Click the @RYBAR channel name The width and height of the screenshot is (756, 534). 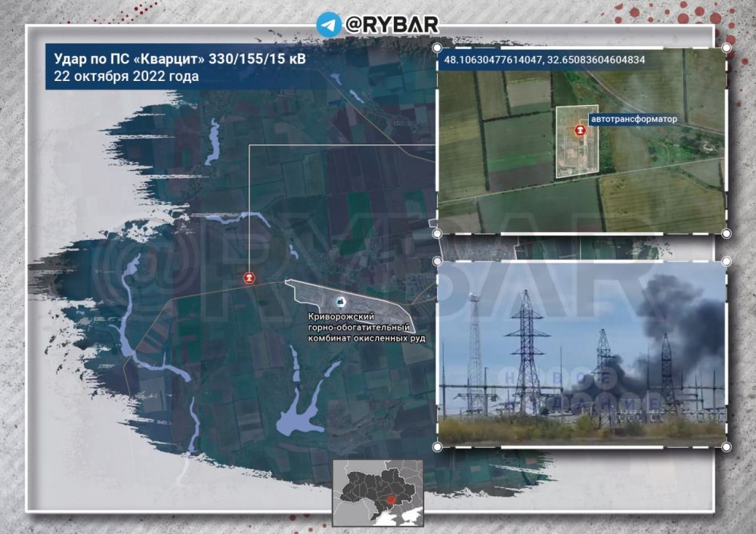(392, 24)
